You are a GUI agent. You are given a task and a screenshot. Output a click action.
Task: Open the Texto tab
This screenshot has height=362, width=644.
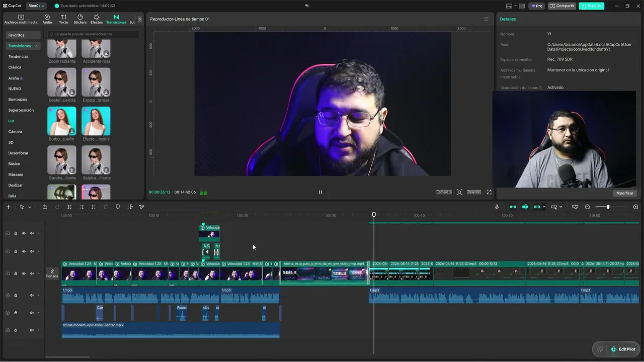[x=63, y=19]
